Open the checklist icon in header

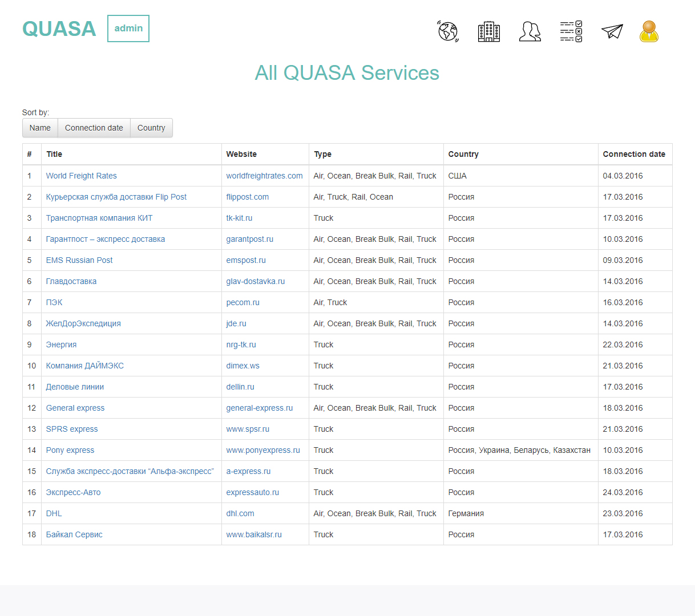point(571,31)
